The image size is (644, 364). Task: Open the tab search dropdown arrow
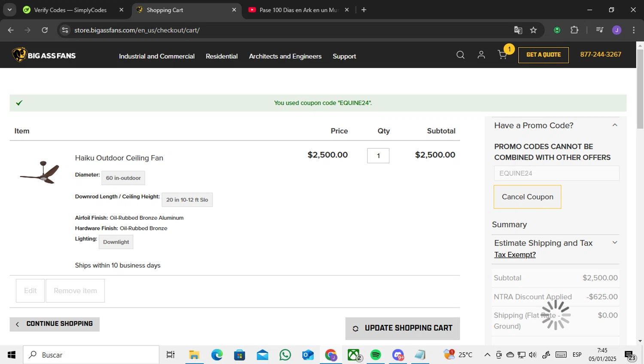tap(9, 10)
